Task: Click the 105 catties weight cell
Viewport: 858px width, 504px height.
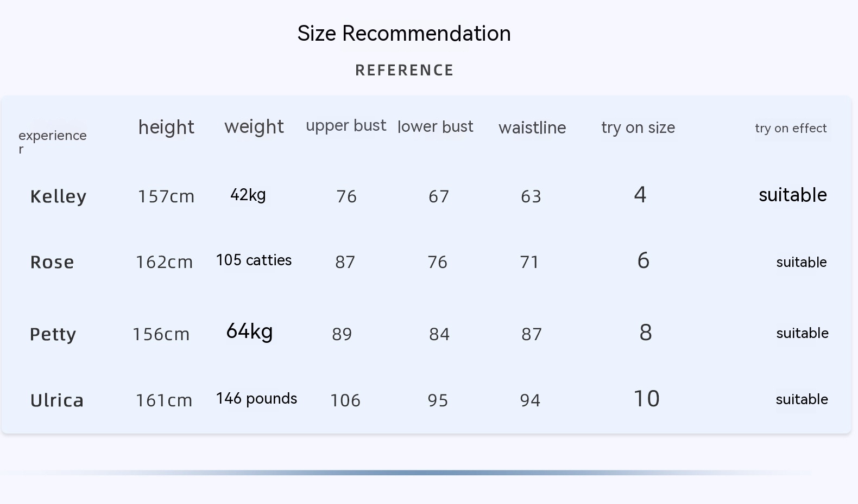Action: pos(254,260)
